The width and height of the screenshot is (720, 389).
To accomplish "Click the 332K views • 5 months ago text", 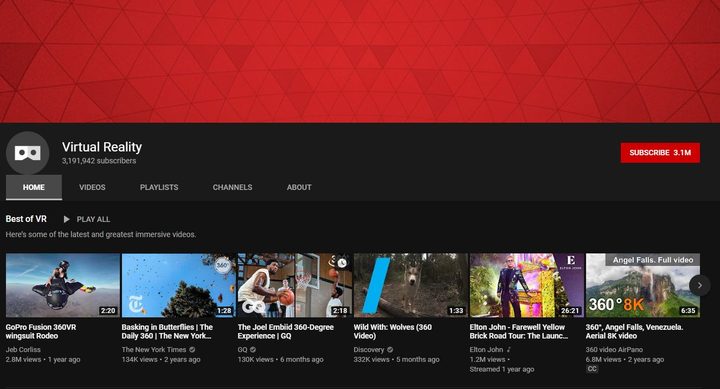I will coord(396,359).
